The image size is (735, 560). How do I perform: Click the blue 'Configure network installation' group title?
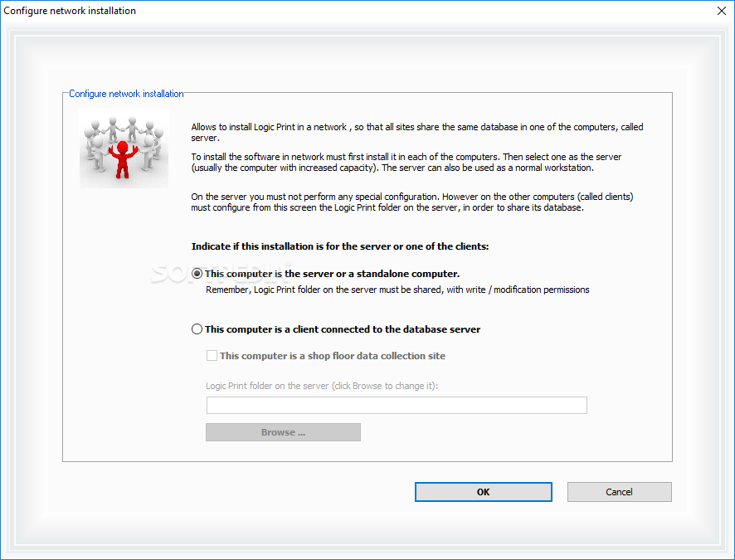point(126,94)
